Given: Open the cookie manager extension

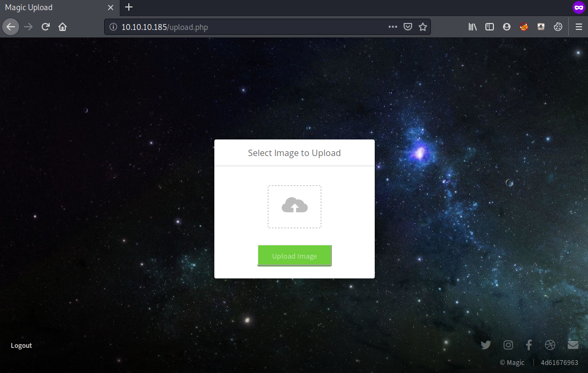Looking at the screenshot, I should coord(558,27).
